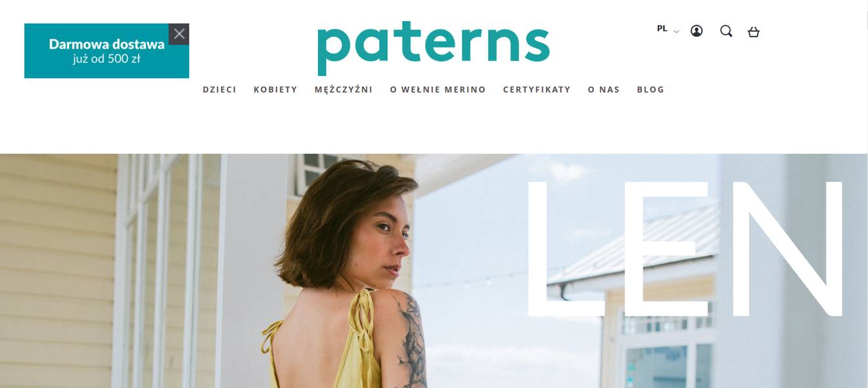Click the chevron beside PL

(676, 32)
